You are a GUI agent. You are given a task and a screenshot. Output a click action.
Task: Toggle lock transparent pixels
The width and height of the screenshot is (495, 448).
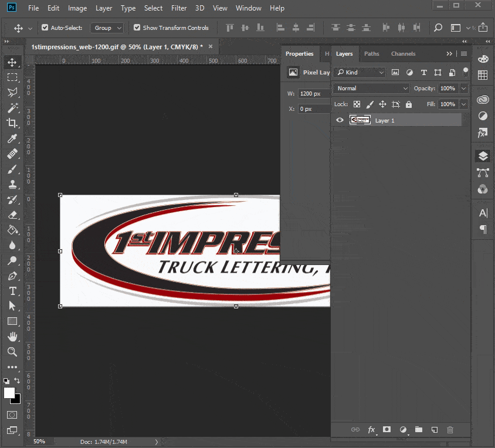(x=357, y=104)
